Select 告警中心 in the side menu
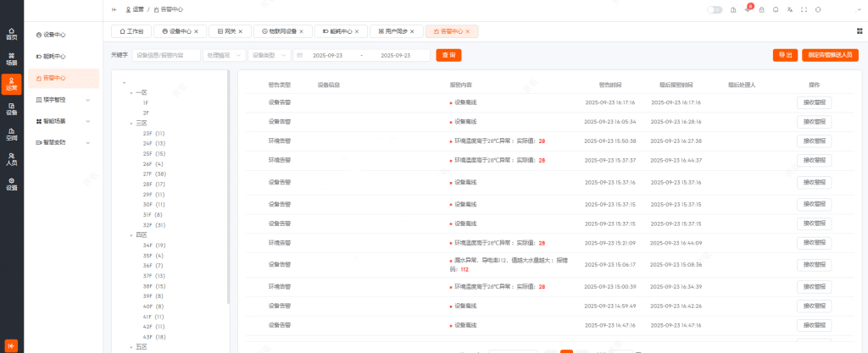Viewport: 868px width, 353px height. pyautogui.click(x=64, y=79)
